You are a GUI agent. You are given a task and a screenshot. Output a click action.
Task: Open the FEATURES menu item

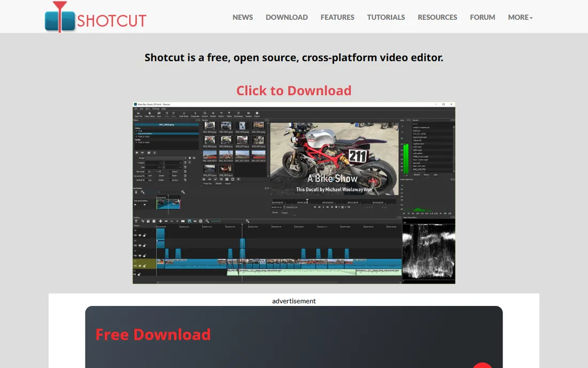(337, 17)
